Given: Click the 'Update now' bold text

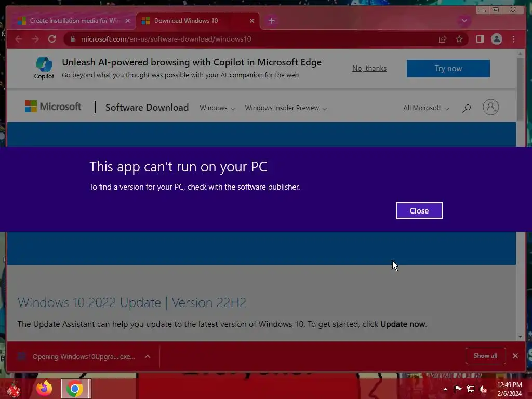Looking at the screenshot, I should [x=403, y=324].
